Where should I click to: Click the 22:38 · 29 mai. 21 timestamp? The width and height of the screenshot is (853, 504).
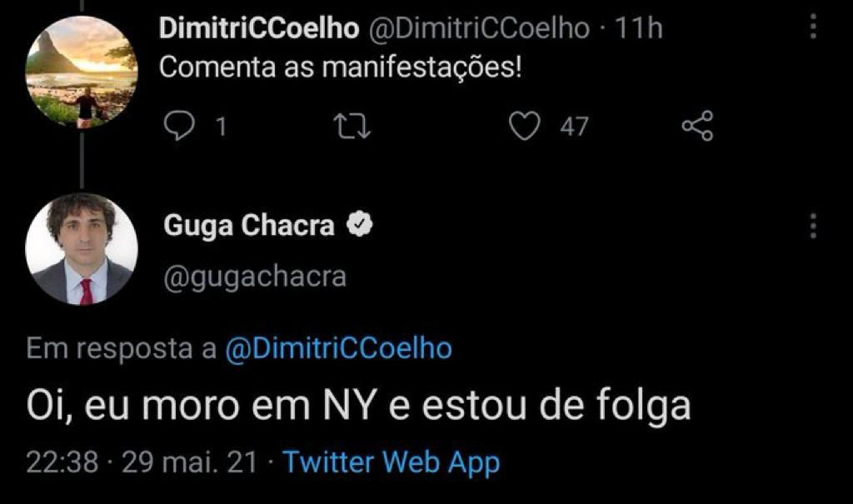(x=142, y=462)
